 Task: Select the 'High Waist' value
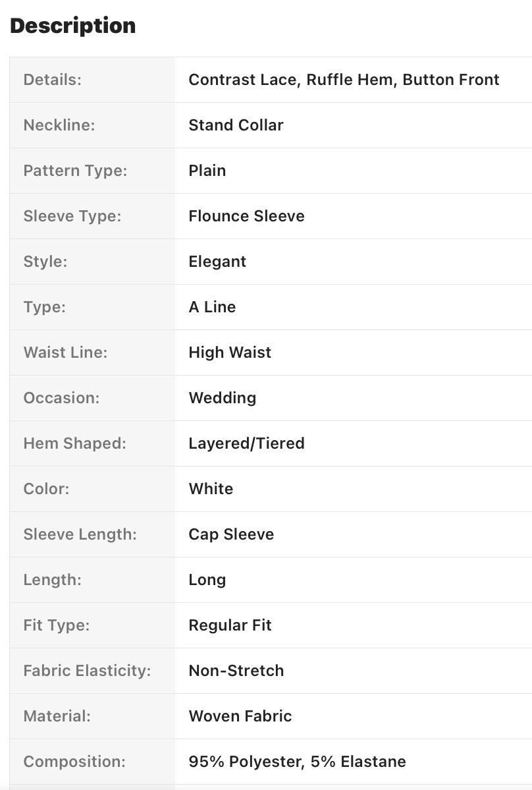pos(230,353)
